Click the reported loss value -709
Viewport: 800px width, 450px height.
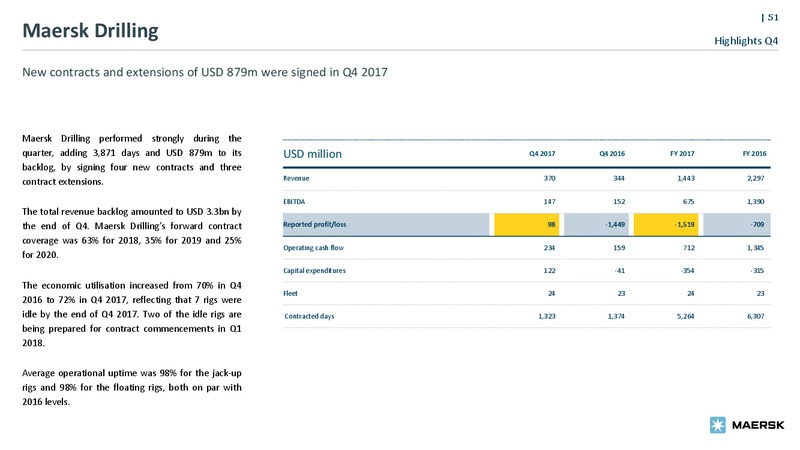coord(757,224)
